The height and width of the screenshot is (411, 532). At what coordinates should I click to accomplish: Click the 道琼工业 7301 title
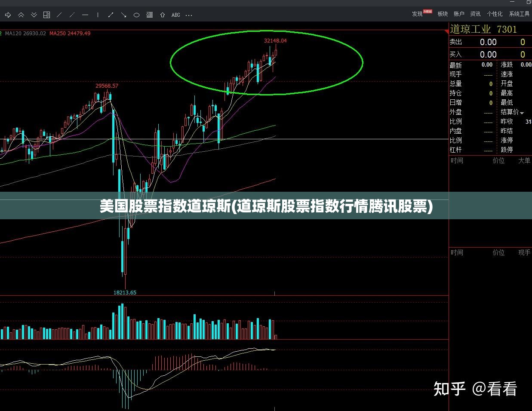point(483,29)
